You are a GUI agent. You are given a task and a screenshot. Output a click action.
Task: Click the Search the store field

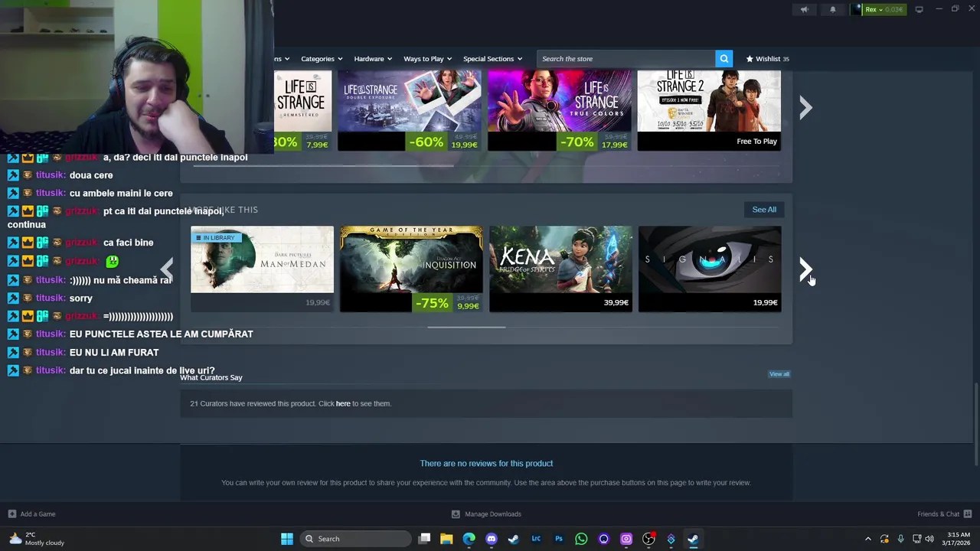click(x=626, y=59)
